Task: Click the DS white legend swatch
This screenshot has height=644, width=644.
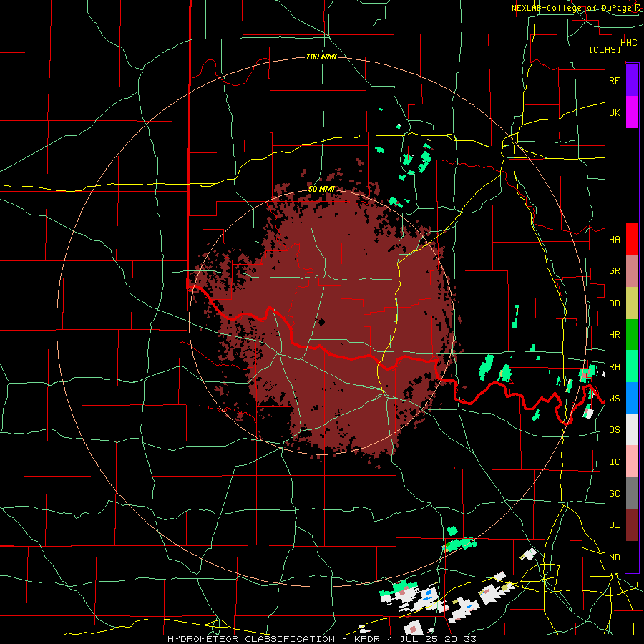Action: tap(632, 429)
